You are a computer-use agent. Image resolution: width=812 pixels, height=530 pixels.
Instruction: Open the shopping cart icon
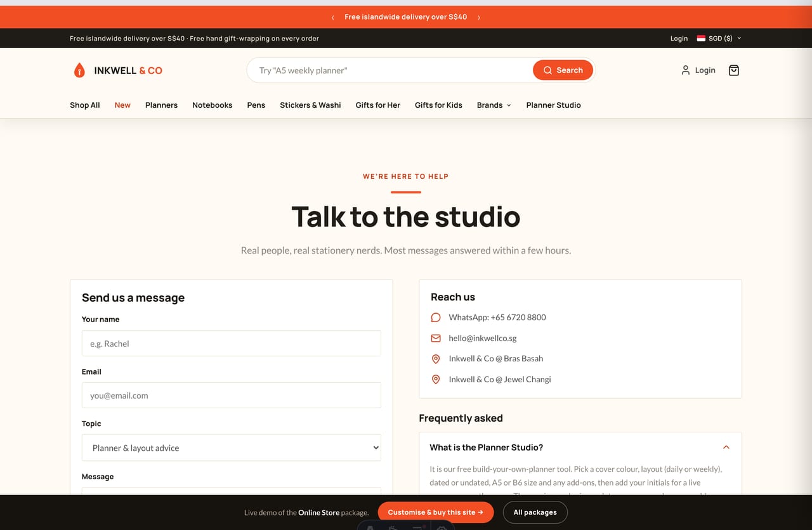pyautogui.click(x=734, y=70)
